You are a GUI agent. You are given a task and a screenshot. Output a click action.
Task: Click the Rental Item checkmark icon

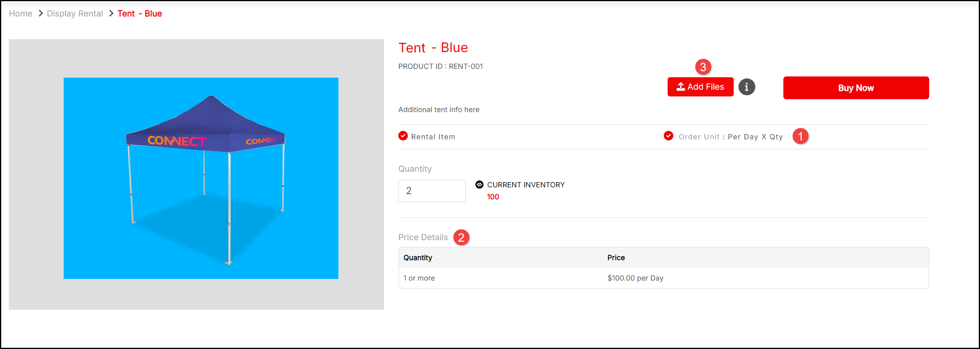point(403,136)
